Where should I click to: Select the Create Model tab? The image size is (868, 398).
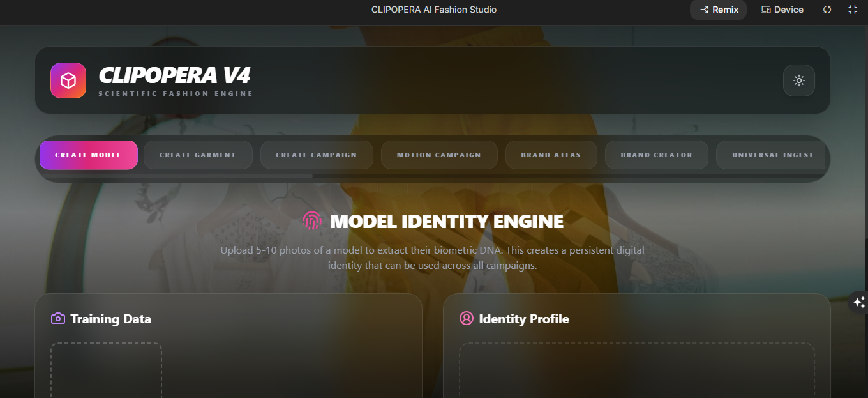coord(89,155)
